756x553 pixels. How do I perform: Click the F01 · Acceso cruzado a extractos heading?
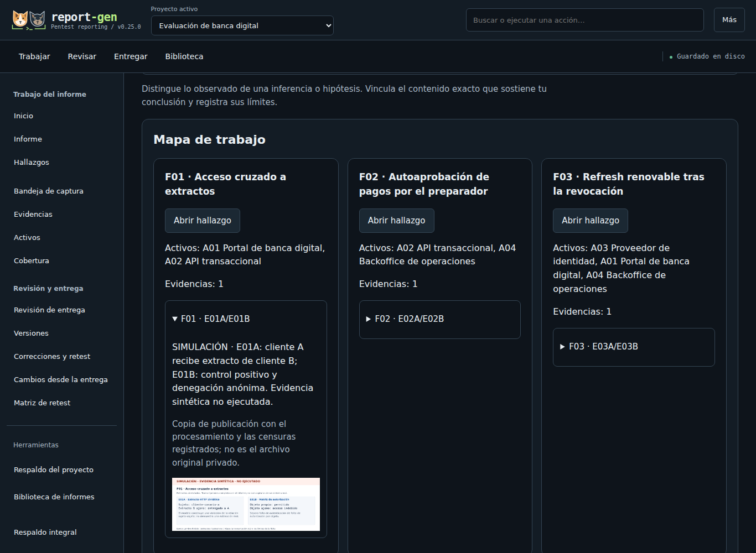click(x=225, y=184)
